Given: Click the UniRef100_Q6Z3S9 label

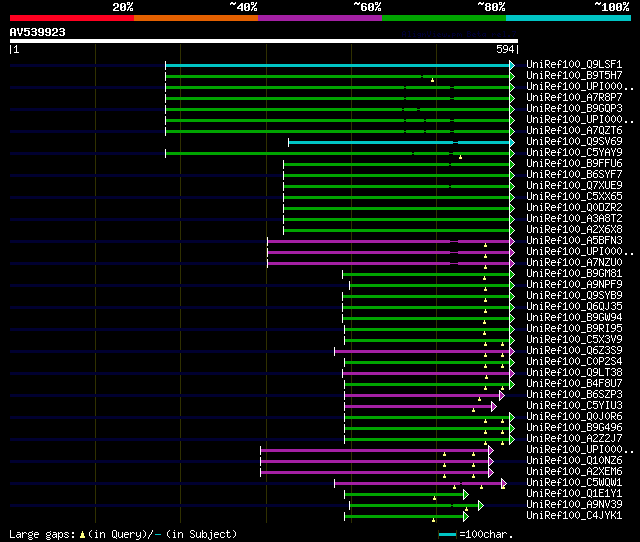Looking at the screenshot, I should click(x=574, y=351).
